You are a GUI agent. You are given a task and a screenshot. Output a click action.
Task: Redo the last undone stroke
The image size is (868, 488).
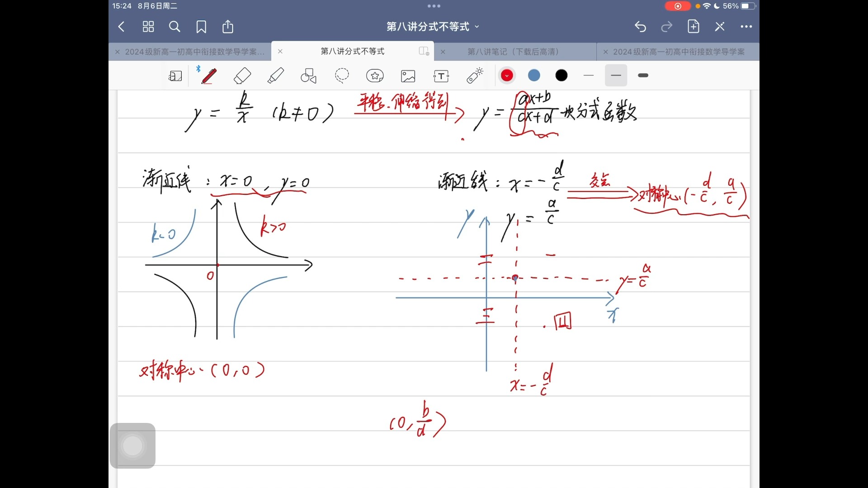[x=666, y=27]
